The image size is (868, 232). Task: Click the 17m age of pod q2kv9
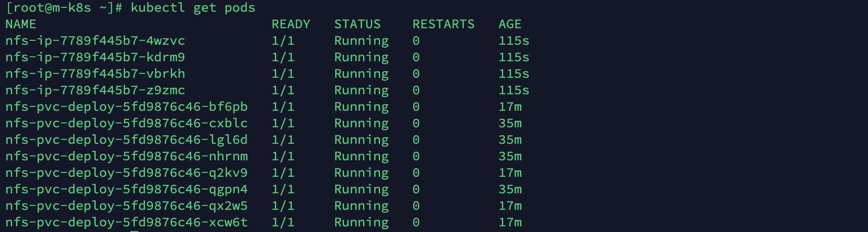510,173
